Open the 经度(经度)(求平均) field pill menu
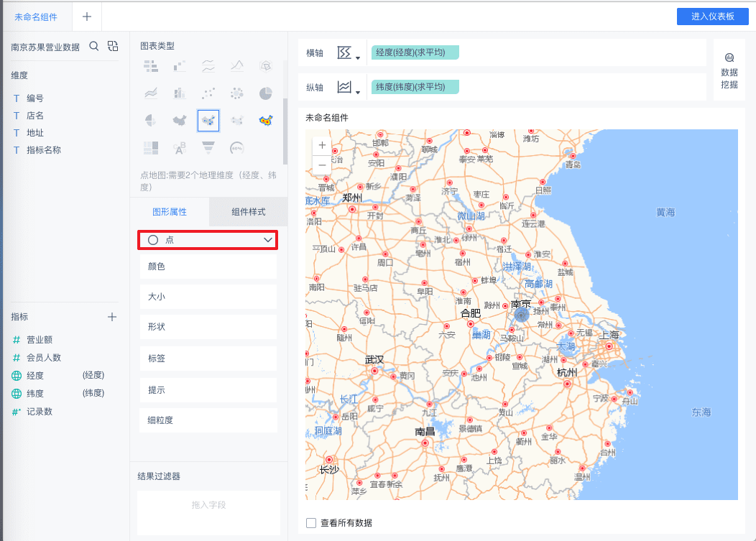Image resolution: width=756 pixels, height=541 pixels. (415, 52)
